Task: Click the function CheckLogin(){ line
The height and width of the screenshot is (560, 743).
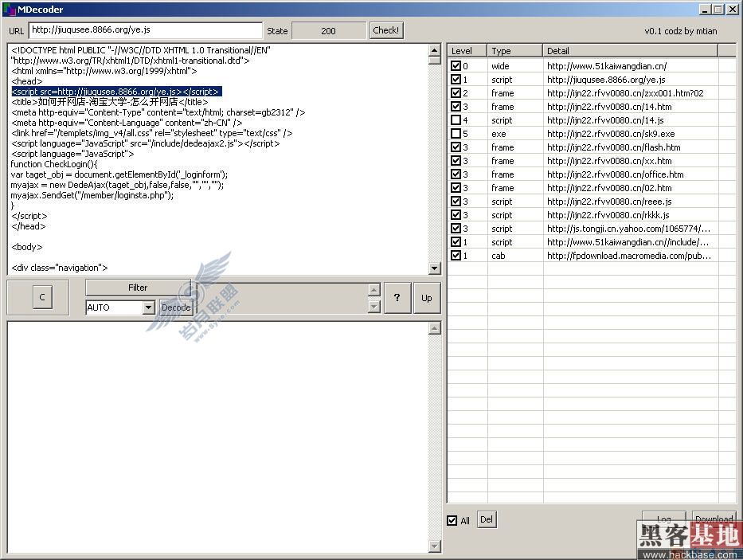Action: (x=54, y=164)
